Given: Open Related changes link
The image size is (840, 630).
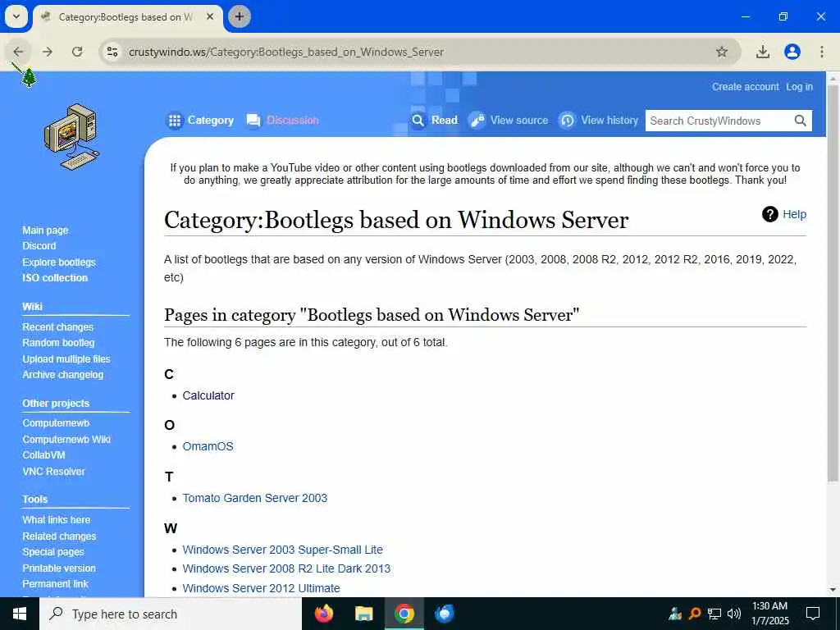Looking at the screenshot, I should (x=59, y=536).
